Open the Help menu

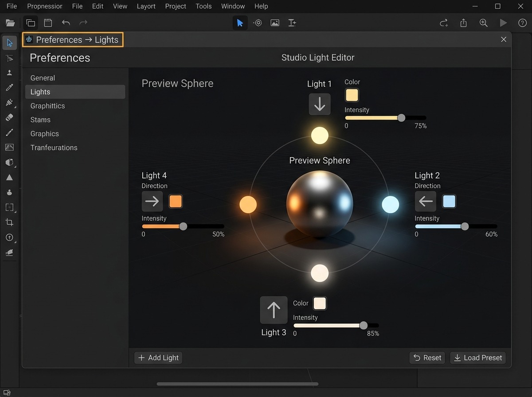(261, 6)
